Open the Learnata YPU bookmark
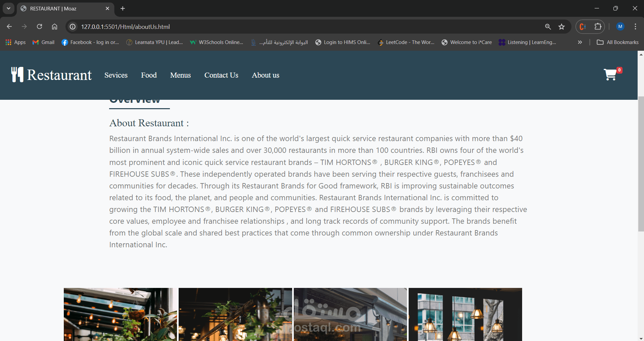The image size is (644, 341). coord(154,42)
